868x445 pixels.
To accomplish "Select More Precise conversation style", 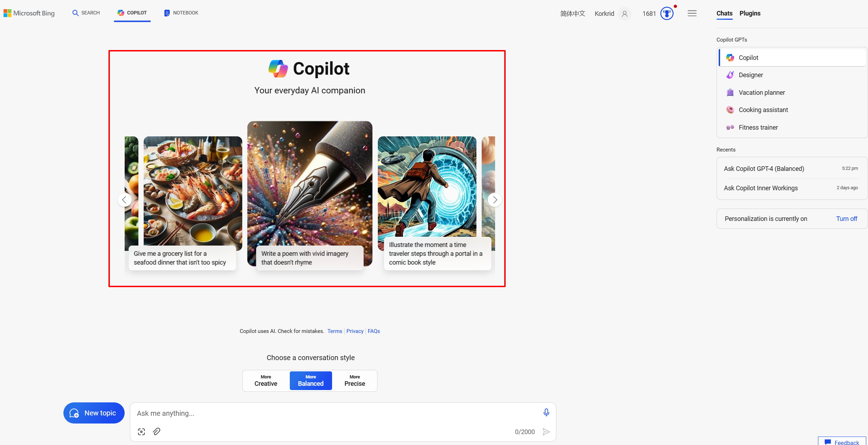I will pyautogui.click(x=355, y=381).
